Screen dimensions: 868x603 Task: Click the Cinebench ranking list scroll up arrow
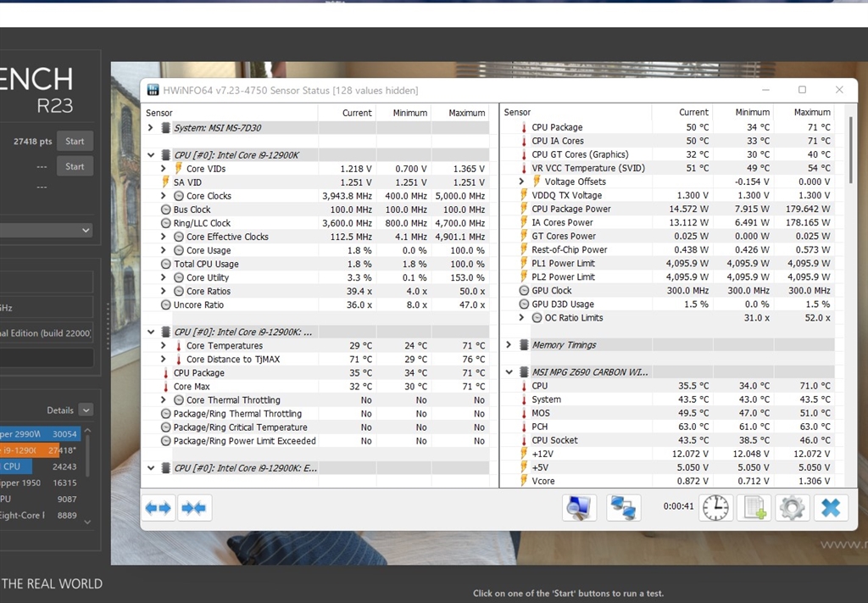pos(87,431)
